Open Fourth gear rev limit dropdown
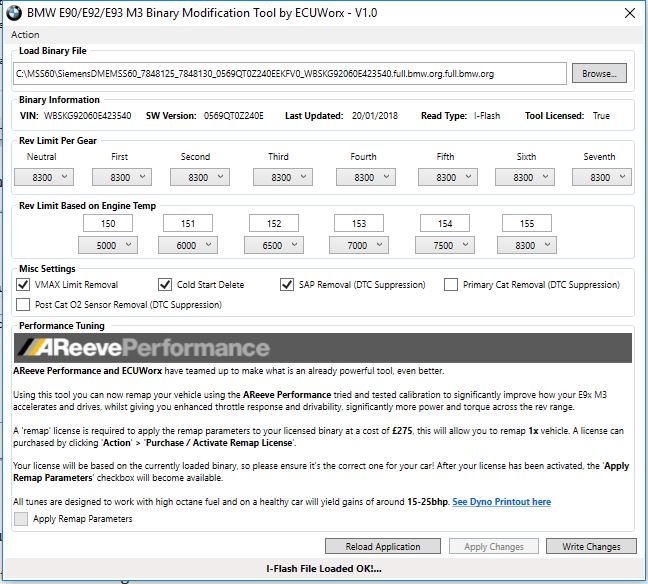The image size is (648, 584). pyautogui.click(x=366, y=177)
